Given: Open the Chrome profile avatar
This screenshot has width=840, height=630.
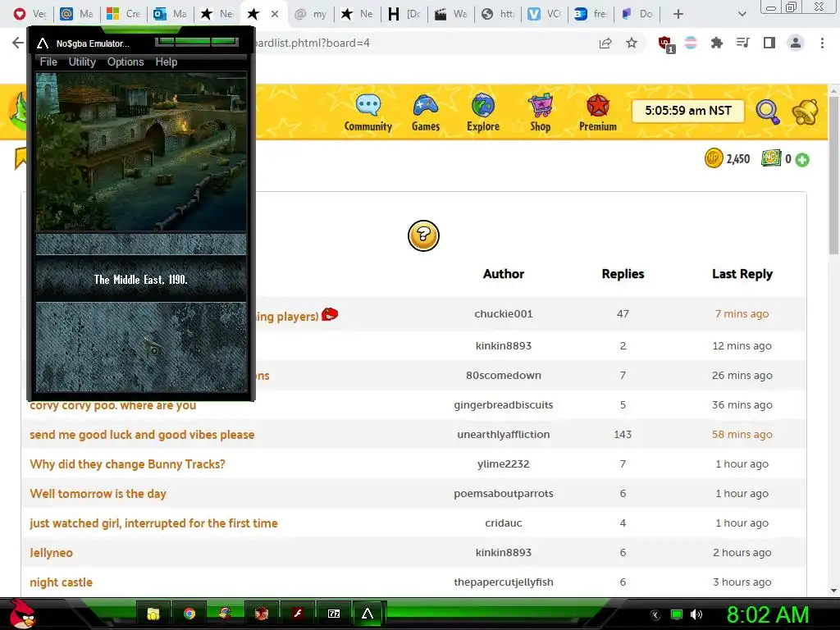Looking at the screenshot, I should pos(796,43).
